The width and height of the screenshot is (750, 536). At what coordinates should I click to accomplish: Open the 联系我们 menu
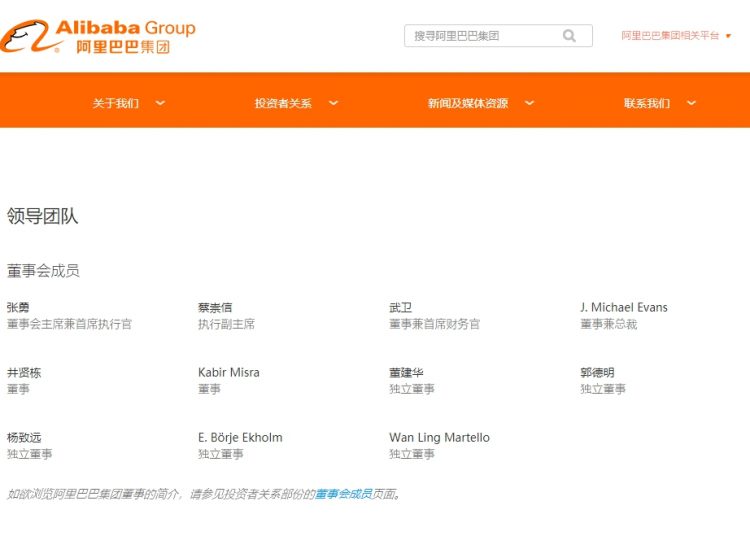(647, 103)
